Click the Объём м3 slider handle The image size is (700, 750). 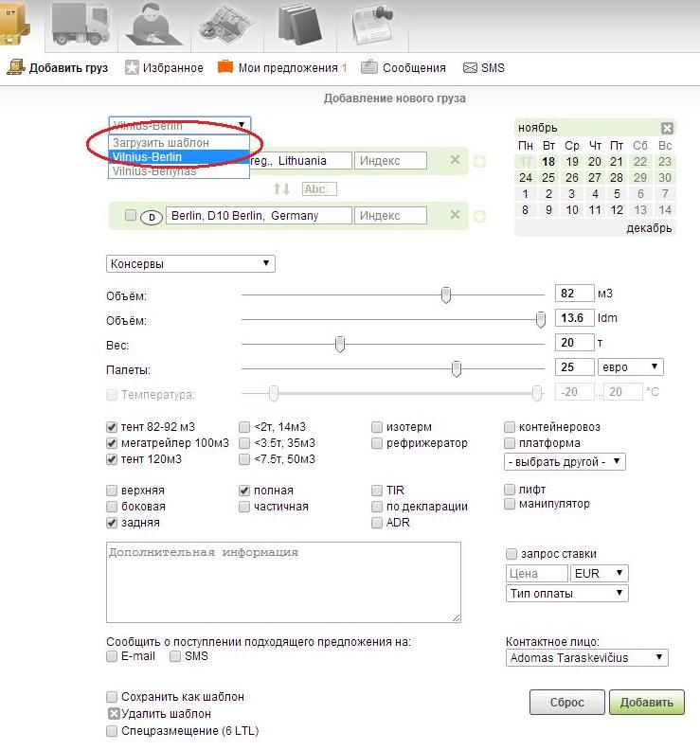tap(445, 295)
